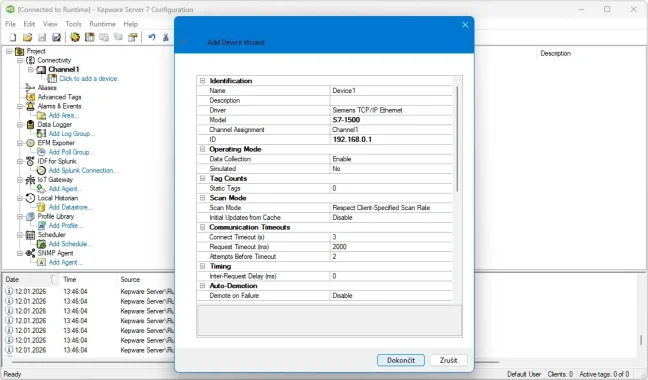Click the 'Click to add a device' link
Image resolution: width=648 pixels, height=380 pixels.
pyautogui.click(x=88, y=78)
